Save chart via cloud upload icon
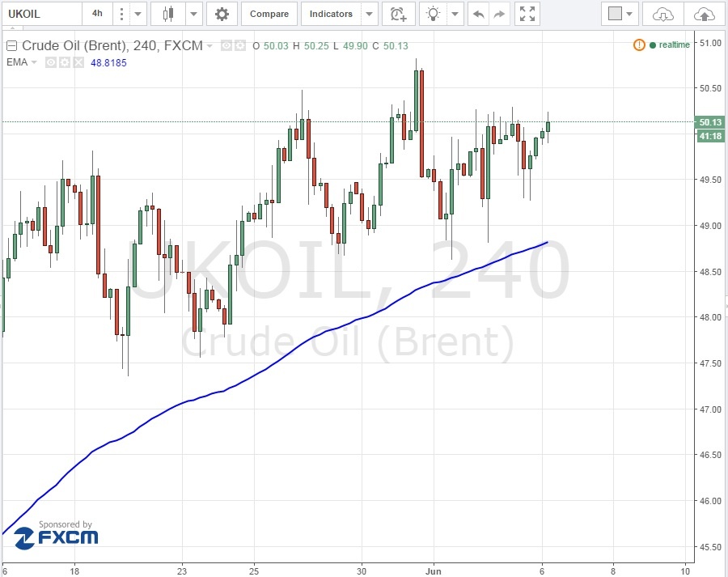The width and height of the screenshot is (728, 577). tap(705, 15)
